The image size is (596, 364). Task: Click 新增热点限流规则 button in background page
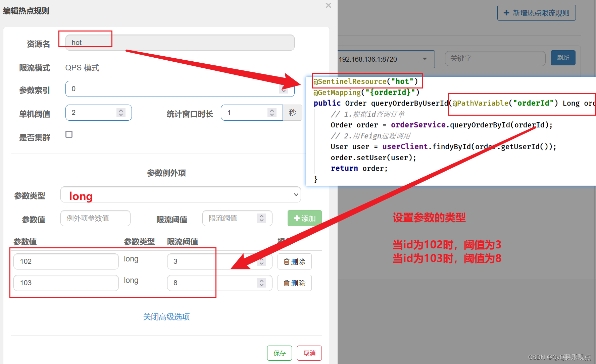[537, 13]
